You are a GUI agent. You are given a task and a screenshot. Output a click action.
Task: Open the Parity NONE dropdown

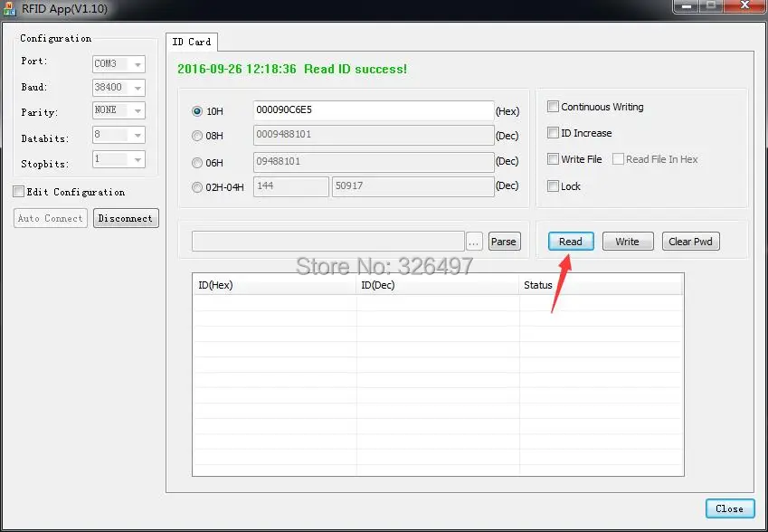pyautogui.click(x=119, y=110)
